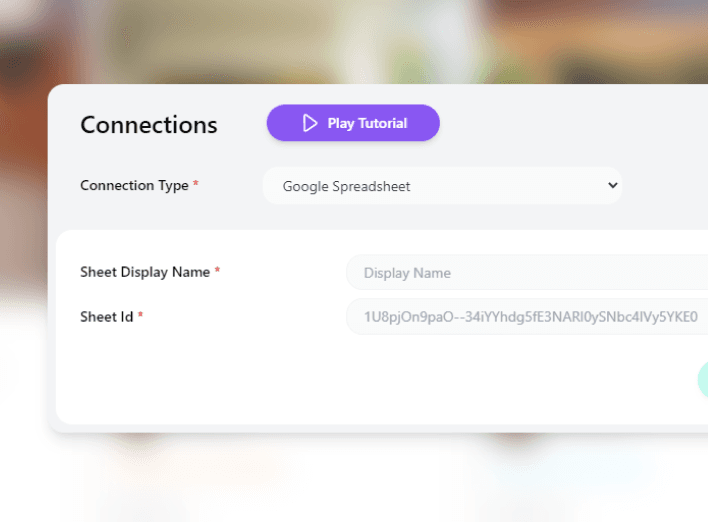
Task: Click the blurred background above the Connections panel
Action: (350, 40)
